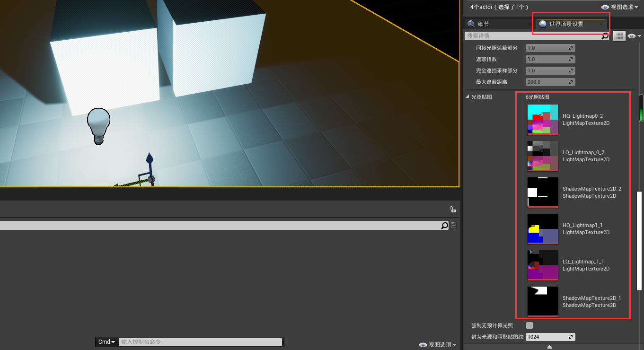Close the 世界场景设置 tab
Image resolution: width=644 pixels, height=350 pixels.
click(x=601, y=24)
